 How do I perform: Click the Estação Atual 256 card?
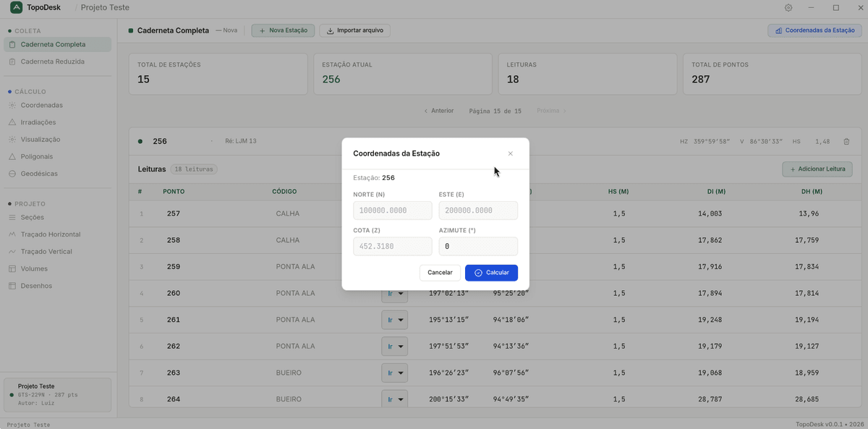(403, 74)
